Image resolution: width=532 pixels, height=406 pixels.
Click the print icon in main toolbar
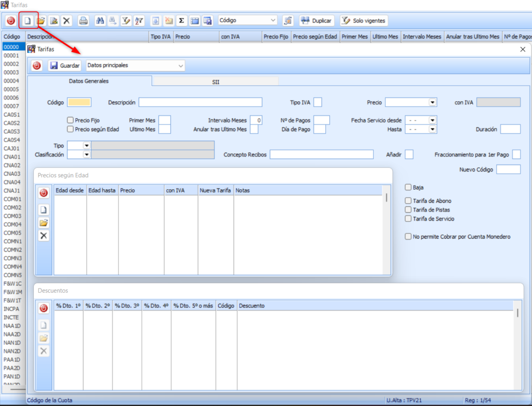tap(83, 21)
